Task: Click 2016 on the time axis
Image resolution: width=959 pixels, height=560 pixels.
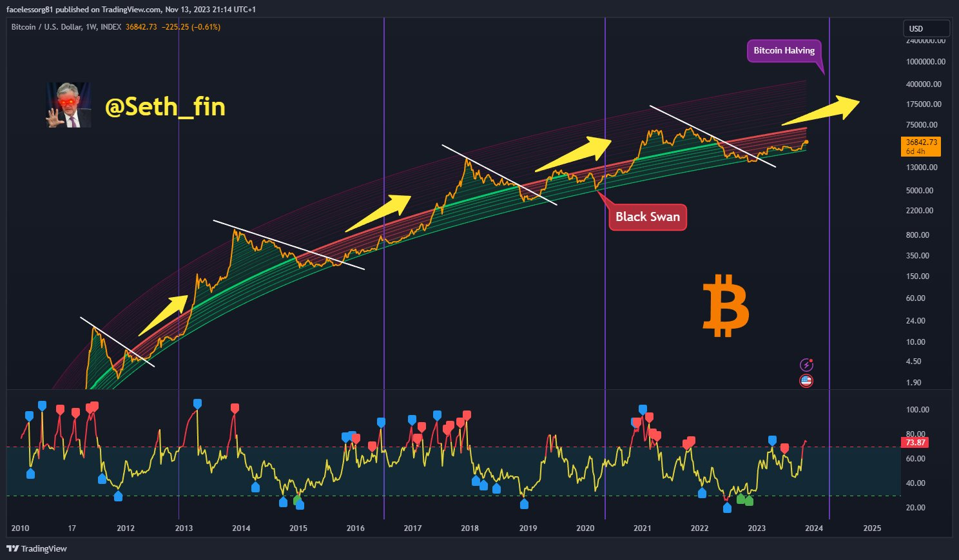Action: (356, 528)
